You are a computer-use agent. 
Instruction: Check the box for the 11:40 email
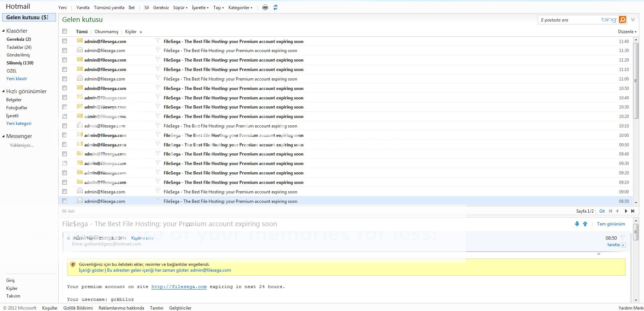point(65,41)
